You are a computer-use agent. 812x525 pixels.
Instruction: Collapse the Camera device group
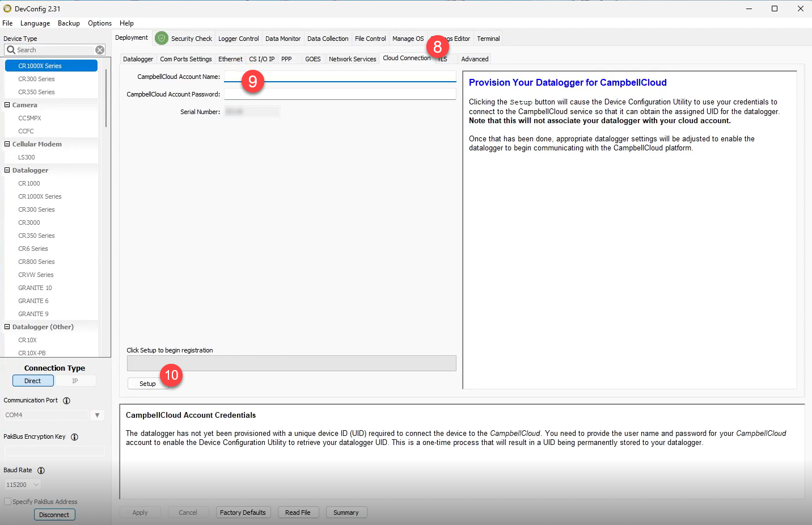(7, 105)
